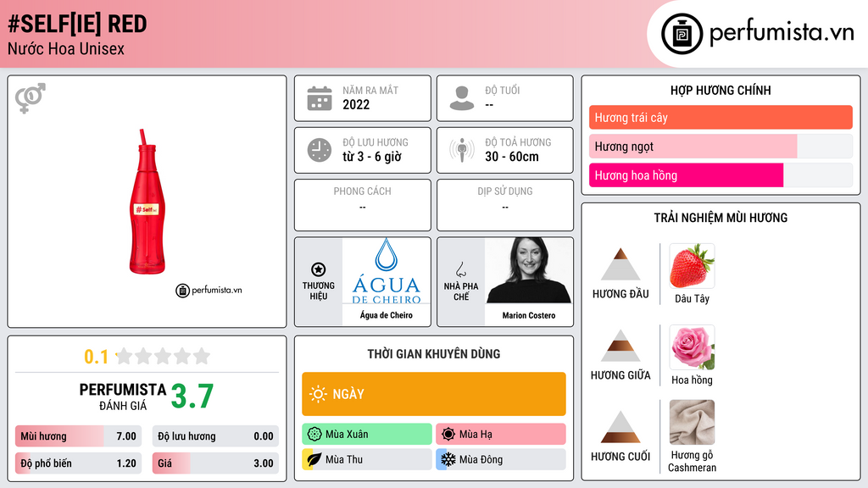Open the Hoa hồng rose note image
The width and height of the screenshot is (868, 488).
(692, 347)
